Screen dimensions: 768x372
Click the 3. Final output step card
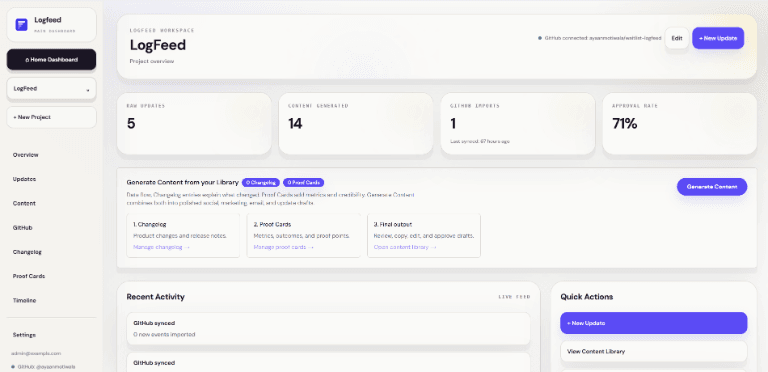[x=424, y=235]
